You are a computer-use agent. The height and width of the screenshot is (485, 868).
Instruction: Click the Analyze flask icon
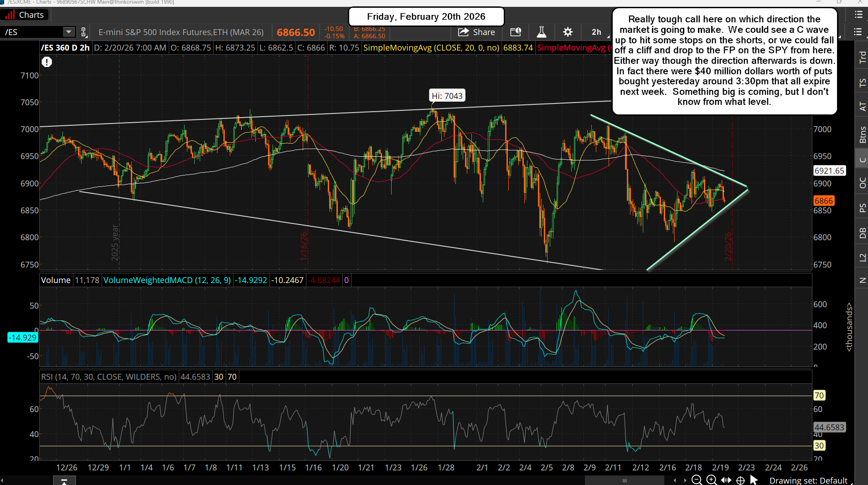tap(541, 32)
